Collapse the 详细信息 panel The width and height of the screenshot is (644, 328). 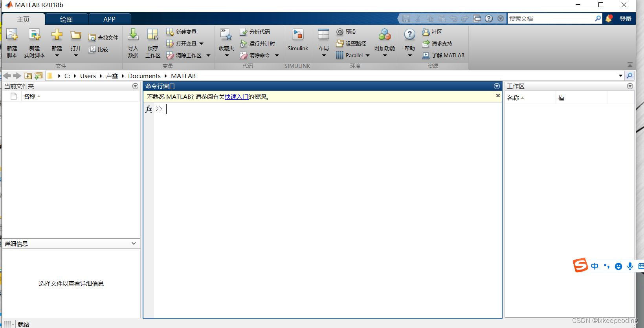point(134,244)
